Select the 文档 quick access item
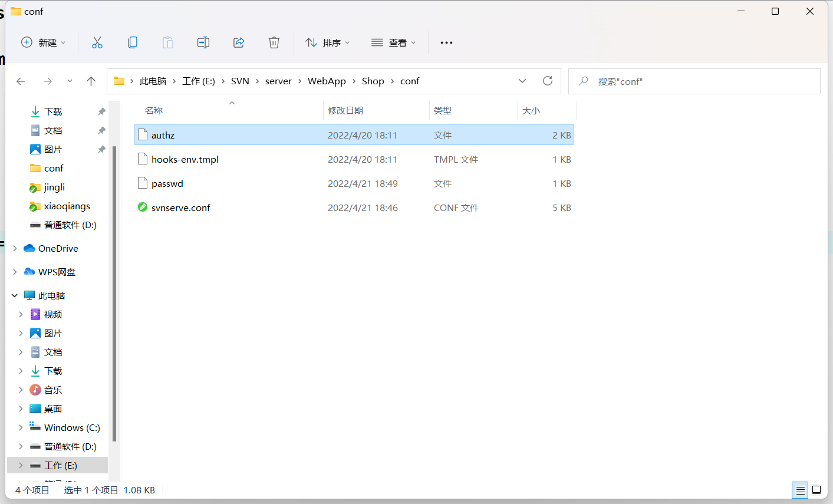 [53, 130]
